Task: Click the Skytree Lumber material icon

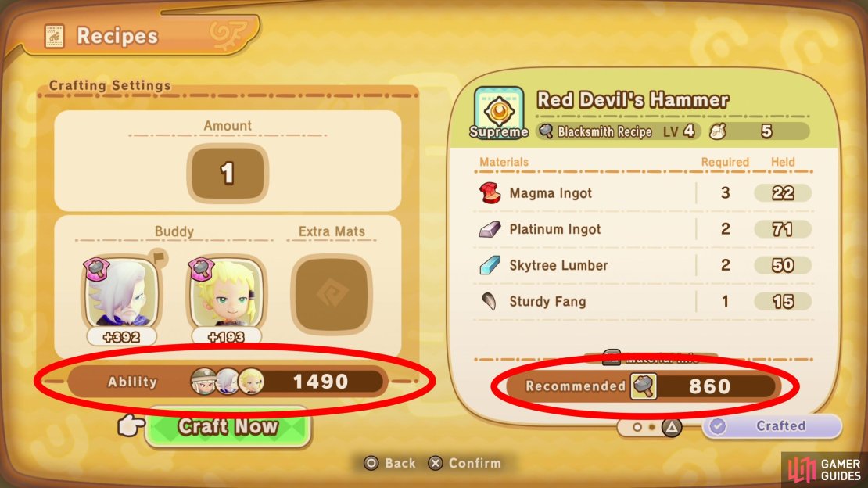Action: 490,265
